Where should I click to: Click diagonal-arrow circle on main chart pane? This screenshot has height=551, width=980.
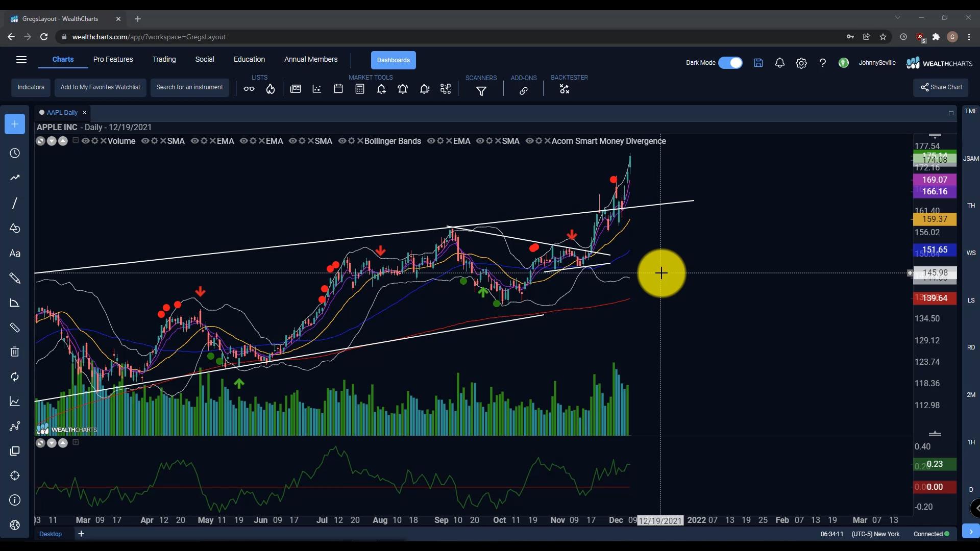click(40, 141)
